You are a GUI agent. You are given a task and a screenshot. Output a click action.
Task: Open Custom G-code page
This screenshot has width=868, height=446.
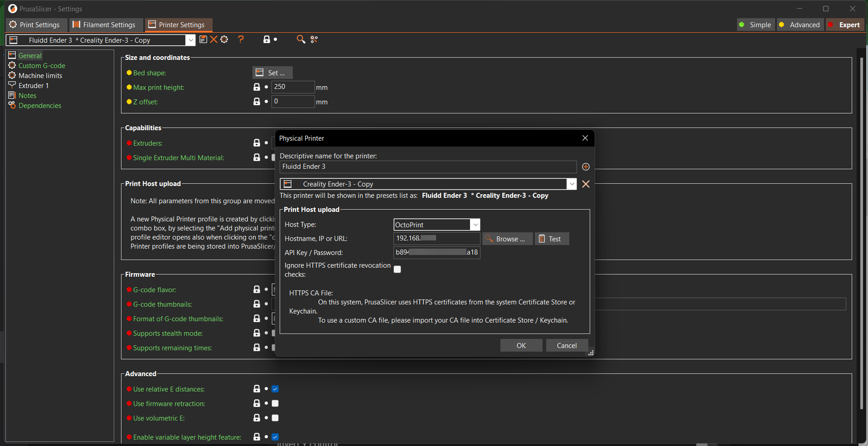click(42, 66)
